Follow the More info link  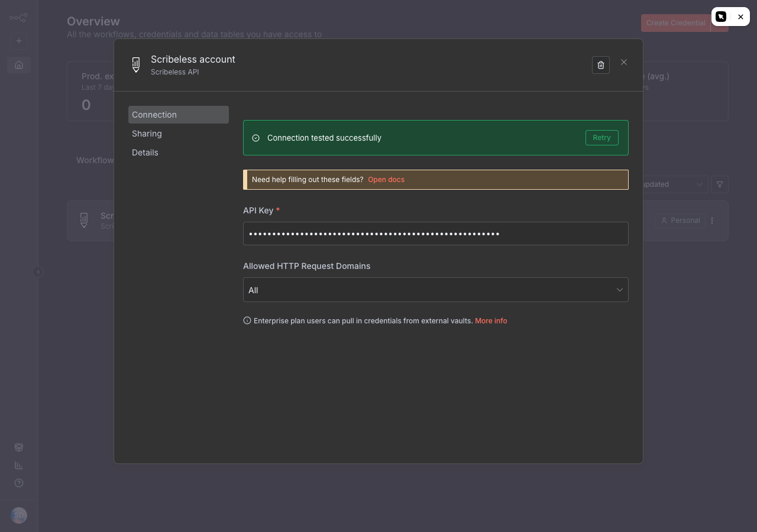[491, 321]
